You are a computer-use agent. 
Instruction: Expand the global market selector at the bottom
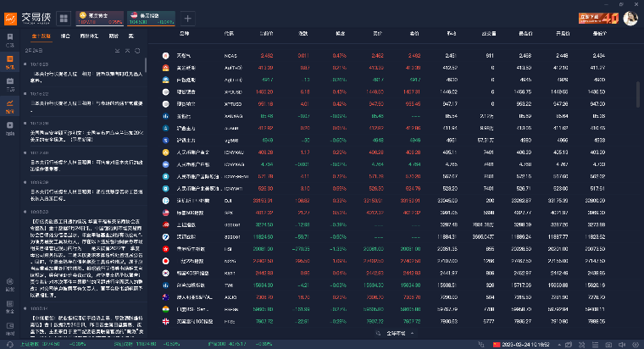[396, 334]
